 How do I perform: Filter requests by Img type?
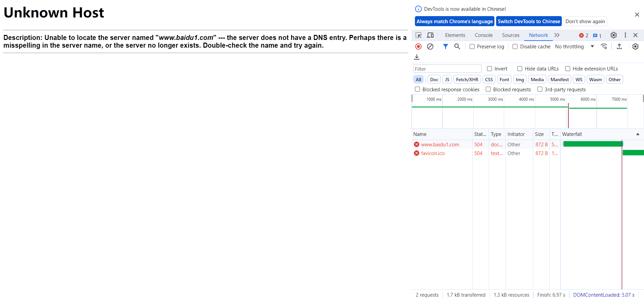(x=520, y=80)
